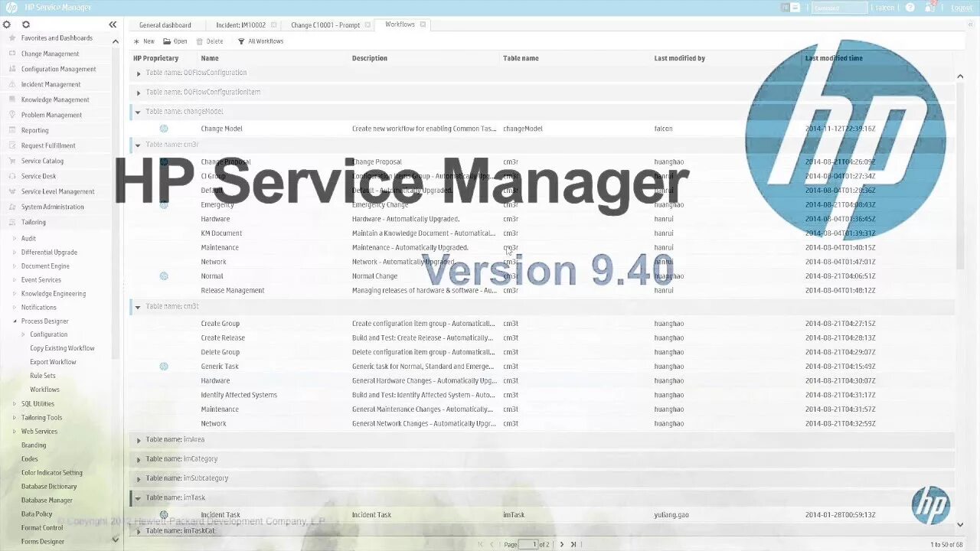The height and width of the screenshot is (551, 980).
Task: Select the Release Management workflow row
Action: pyautogui.click(x=542, y=291)
